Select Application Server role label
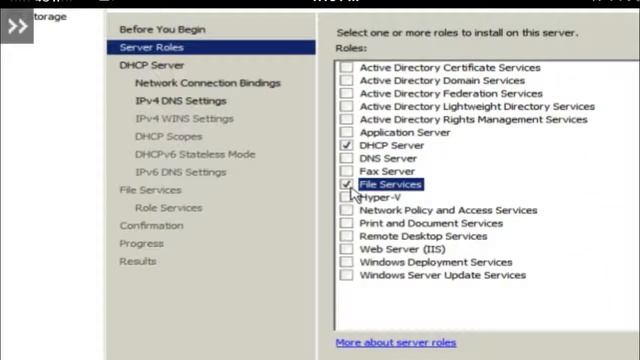The width and height of the screenshot is (640, 360). pyautogui.click(x=404, y=133)
